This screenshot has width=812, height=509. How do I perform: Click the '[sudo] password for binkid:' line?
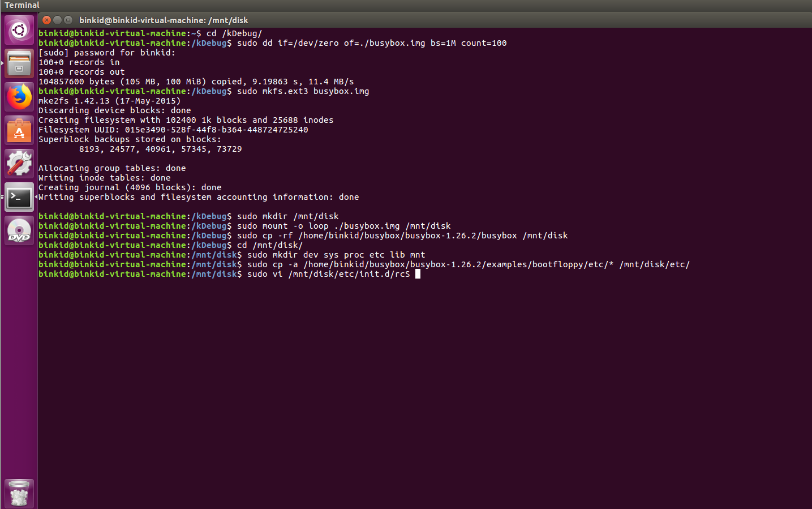107,53
